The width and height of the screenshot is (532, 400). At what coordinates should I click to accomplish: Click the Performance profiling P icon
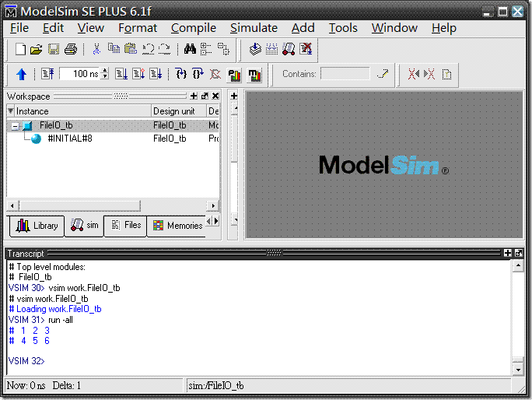[x=234, y=75]
